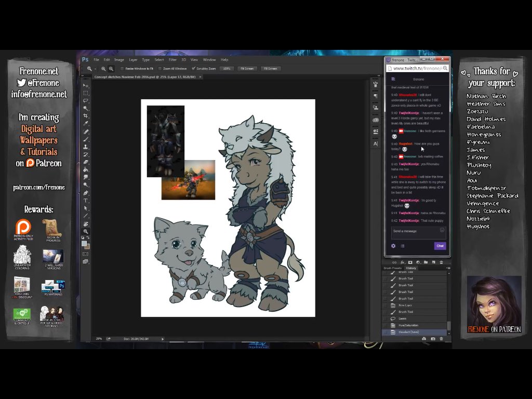Select the Paint Bucket tool
Image resolution: width=532 pixels, height=399 pixels.
(86, 170)
